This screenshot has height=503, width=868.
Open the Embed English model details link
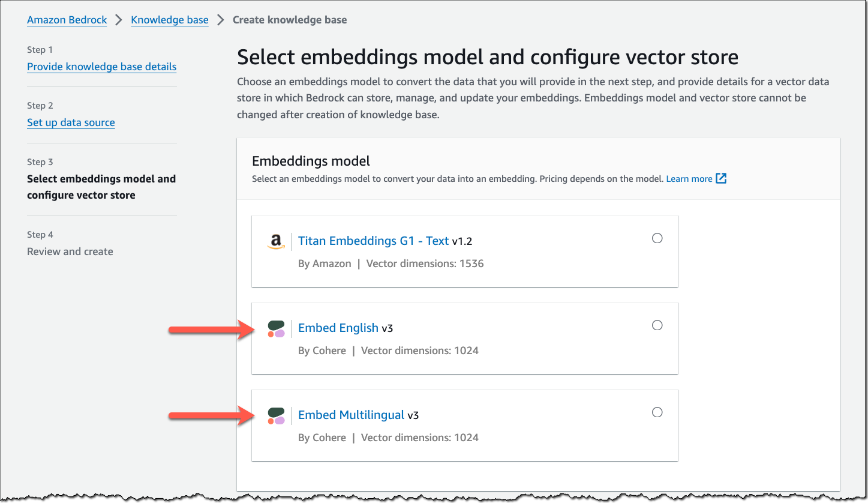tap(338, 328)
